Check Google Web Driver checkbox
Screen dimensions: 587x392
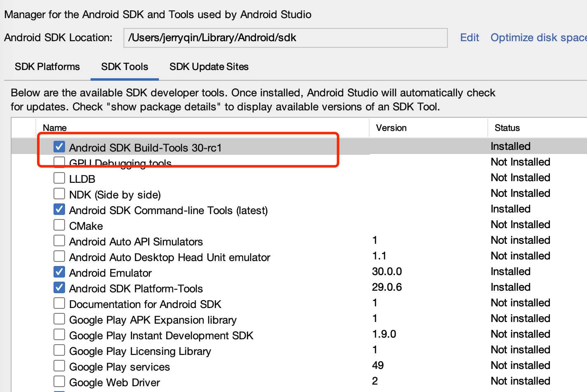click(59, 381)
